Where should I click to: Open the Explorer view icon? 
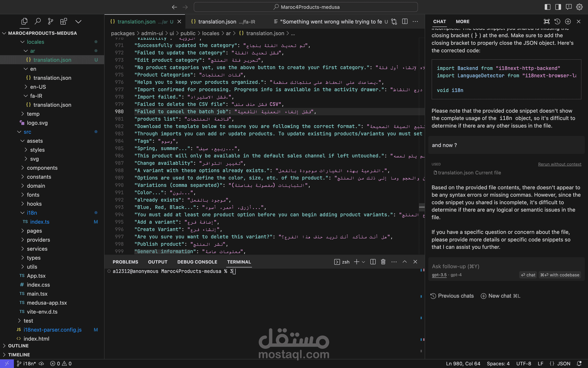[24, 21]
